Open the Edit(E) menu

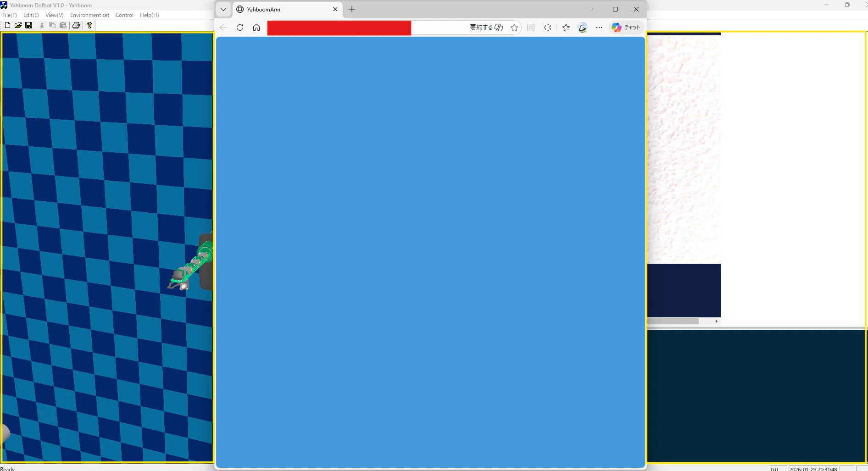(31, 15)
